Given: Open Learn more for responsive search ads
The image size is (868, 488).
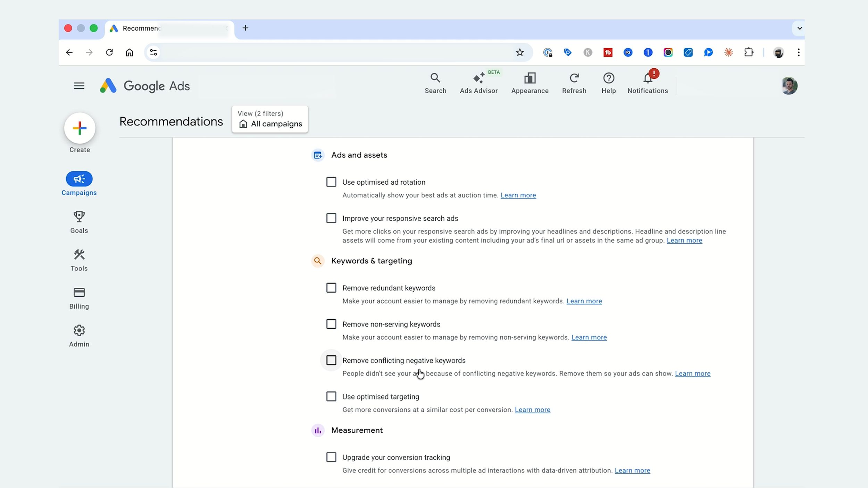Looking at the screenshot, I should point(684,241).
